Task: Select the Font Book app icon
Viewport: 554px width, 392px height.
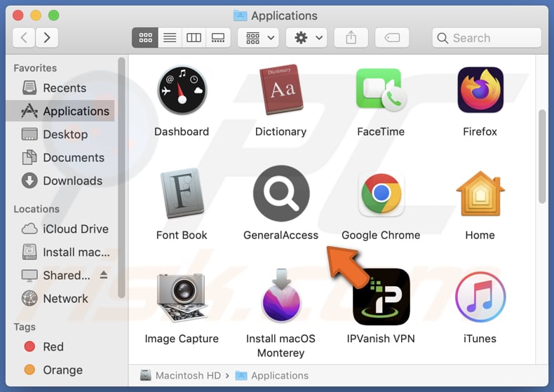Action: (182, 193)
